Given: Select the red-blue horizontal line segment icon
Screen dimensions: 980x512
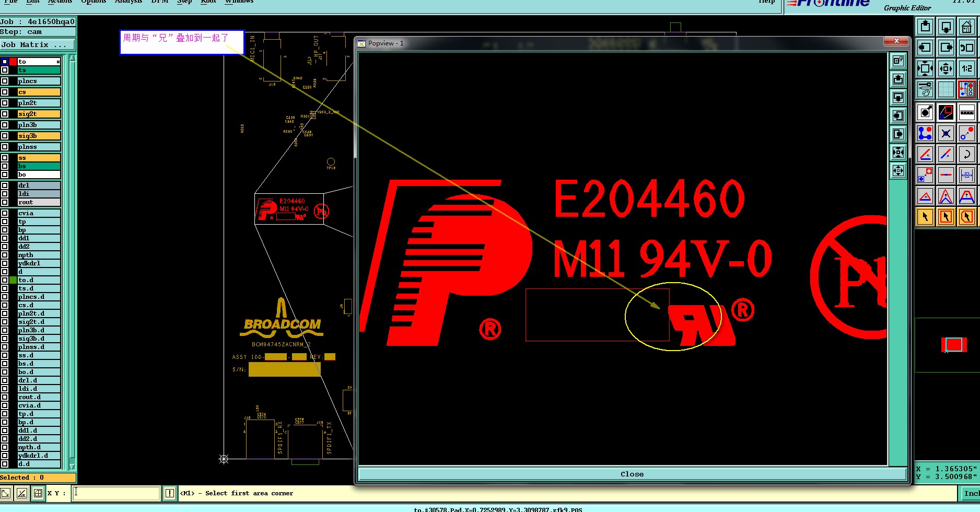Looking at the screenshot, I should [946, 175].
